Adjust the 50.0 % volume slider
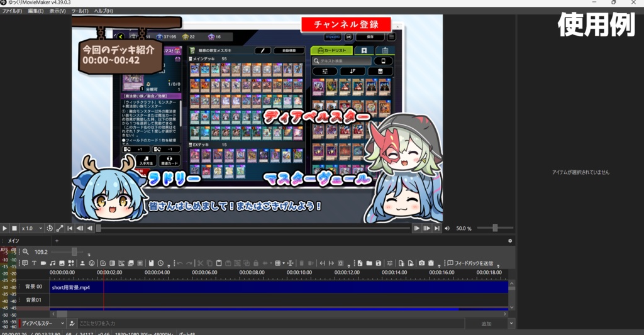The image size is (644, 335). click(x=495, y=228)
